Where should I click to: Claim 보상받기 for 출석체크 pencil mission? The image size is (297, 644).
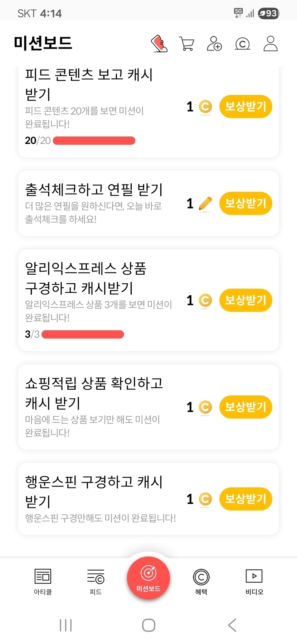click(x=245, y=203)
